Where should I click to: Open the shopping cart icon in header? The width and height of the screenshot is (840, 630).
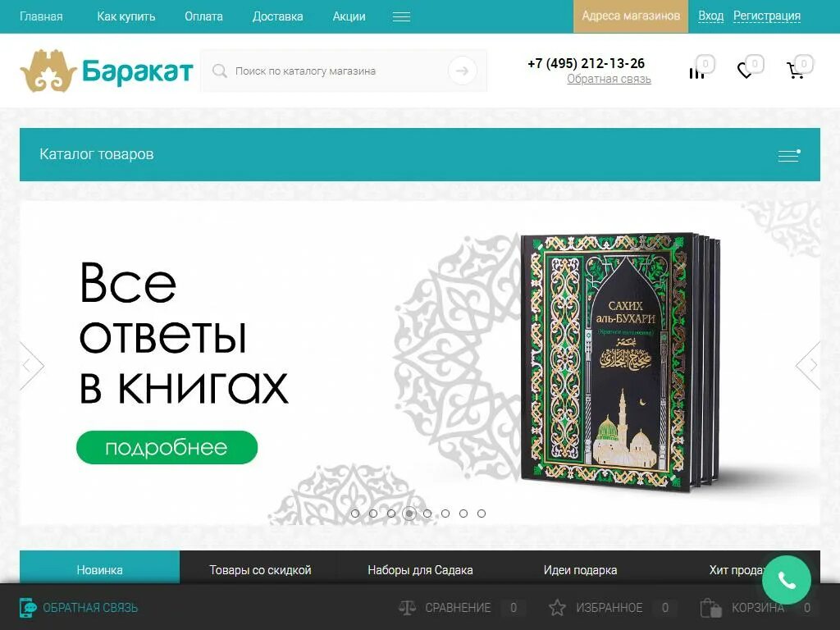point(795,71)
